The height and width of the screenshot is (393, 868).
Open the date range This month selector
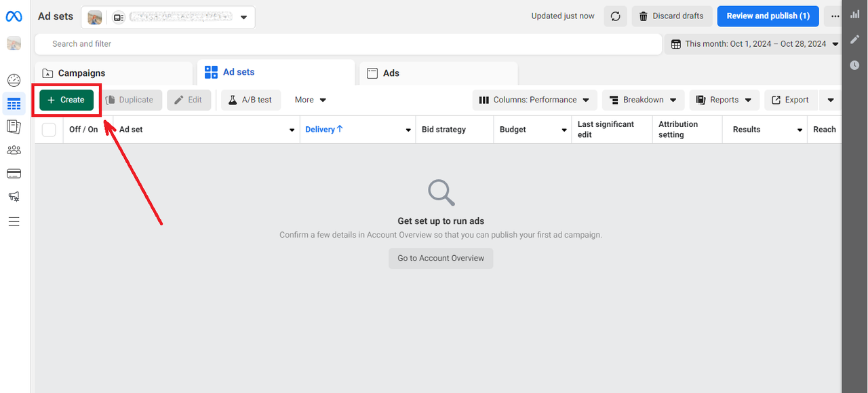coord(754,44)
